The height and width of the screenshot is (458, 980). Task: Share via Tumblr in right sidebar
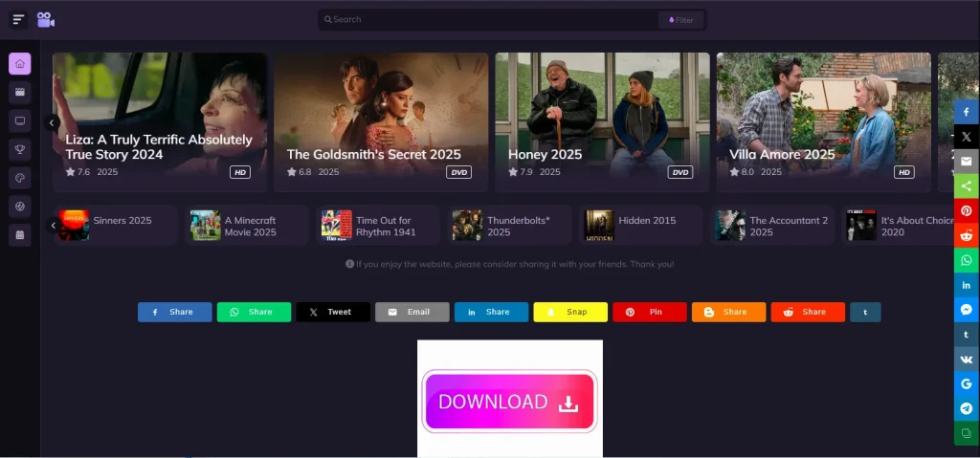pos(967,335)
